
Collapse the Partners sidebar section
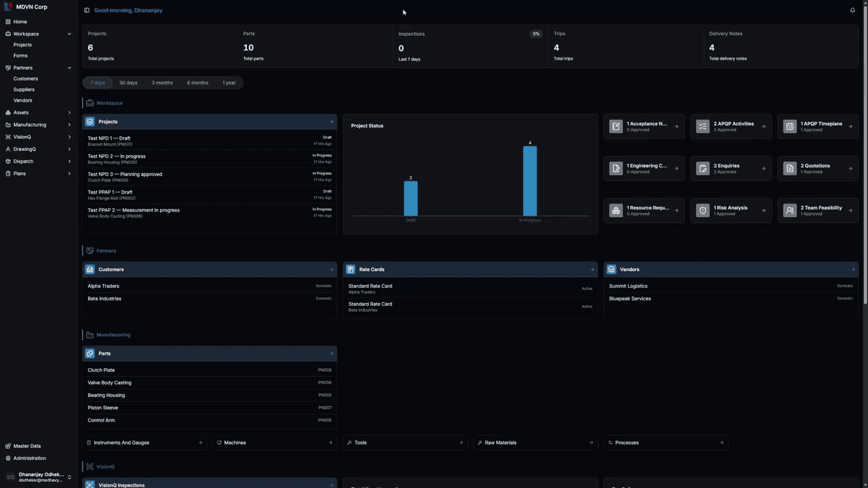(69, 68)
